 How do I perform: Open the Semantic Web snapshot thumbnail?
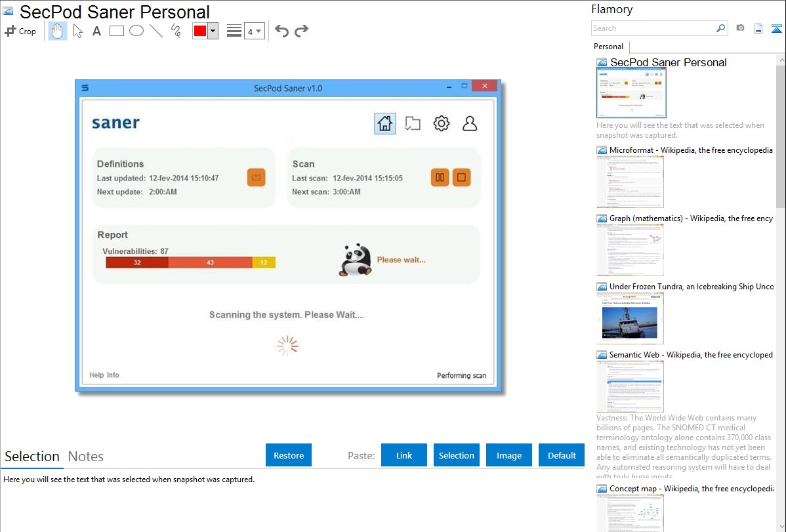point(630,386)
